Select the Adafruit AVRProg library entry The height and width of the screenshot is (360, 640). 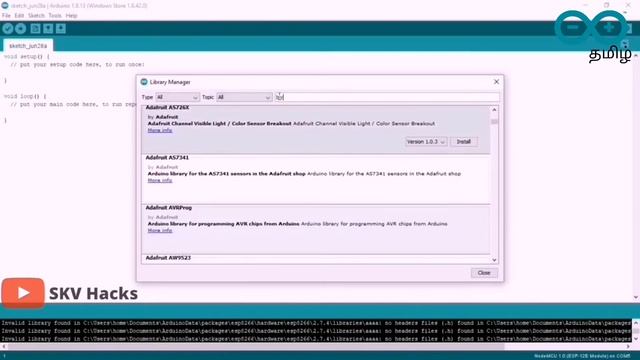pyautogui.click(x=316, y=230)
